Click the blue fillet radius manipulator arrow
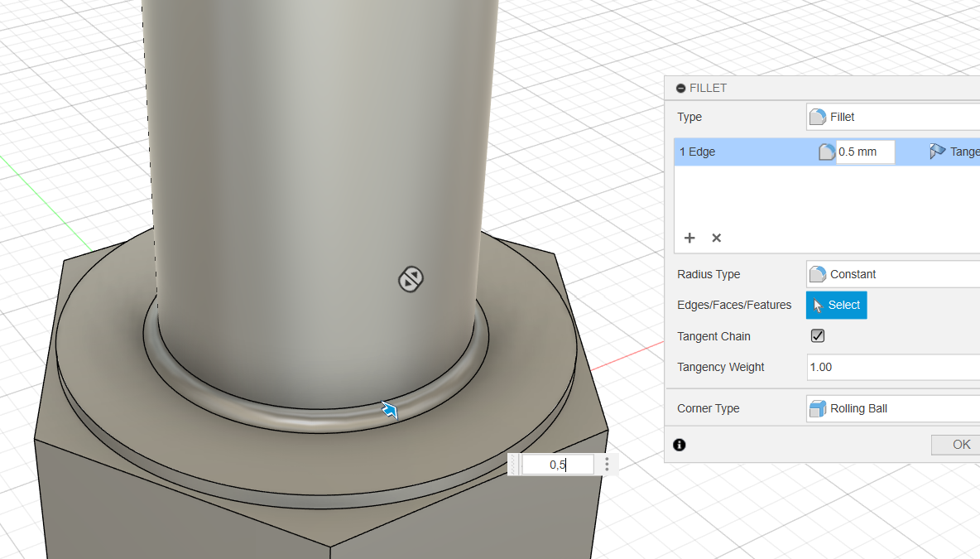The width and height of the screenshot is (980, 559). tap(389, 410)
